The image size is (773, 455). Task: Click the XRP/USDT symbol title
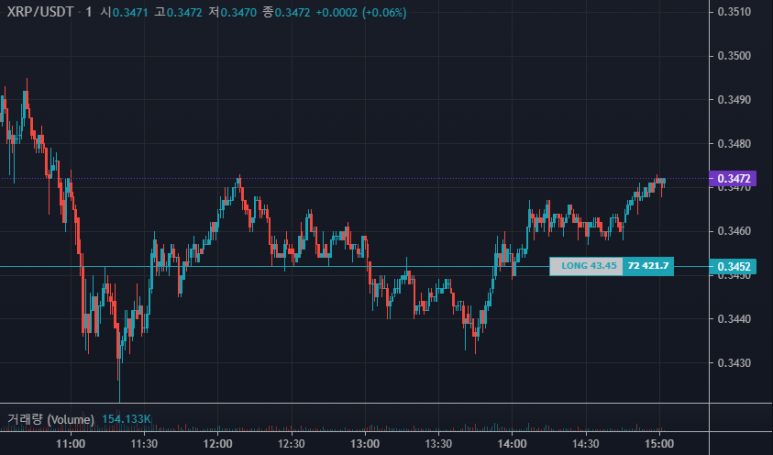40,12
